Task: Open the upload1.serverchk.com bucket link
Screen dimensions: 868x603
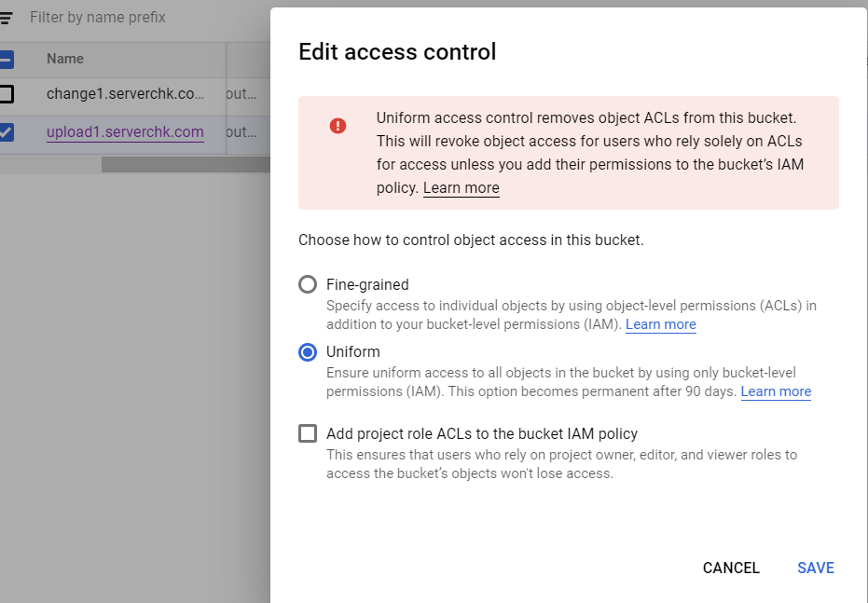Action: pyautogui.click(x=125, y=132)
